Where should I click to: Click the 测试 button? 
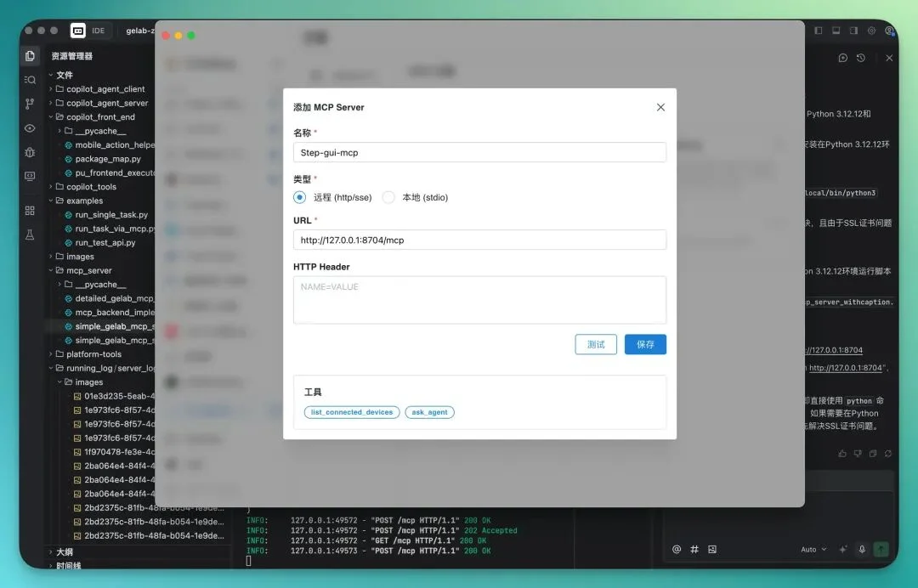click(x=596, y=344)
